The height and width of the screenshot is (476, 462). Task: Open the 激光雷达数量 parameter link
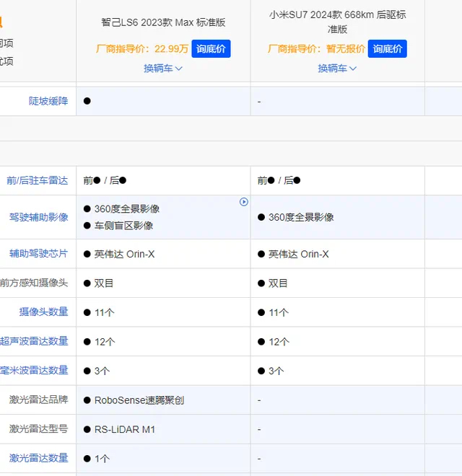pyautogui.click(x=38, y=458)
